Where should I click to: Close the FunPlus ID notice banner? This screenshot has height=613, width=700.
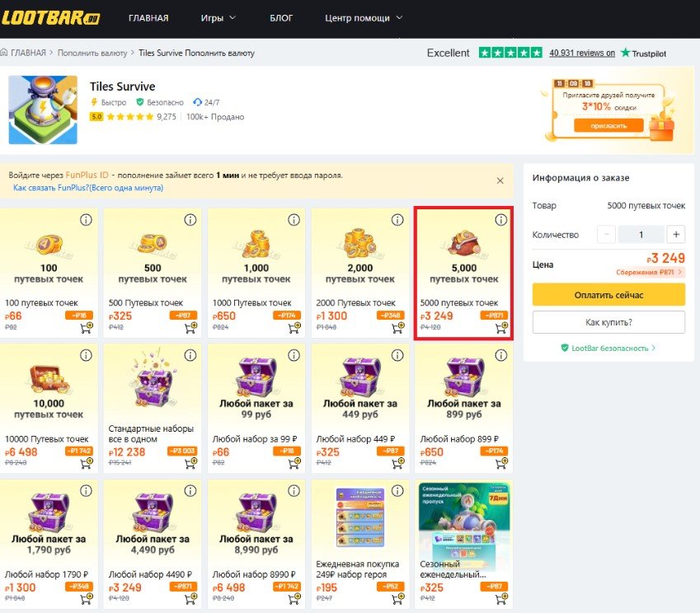(500, 180)
